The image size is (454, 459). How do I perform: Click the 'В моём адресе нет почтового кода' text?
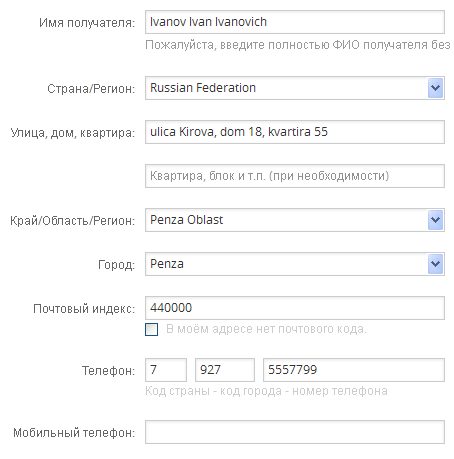click(x=266, y=329)
